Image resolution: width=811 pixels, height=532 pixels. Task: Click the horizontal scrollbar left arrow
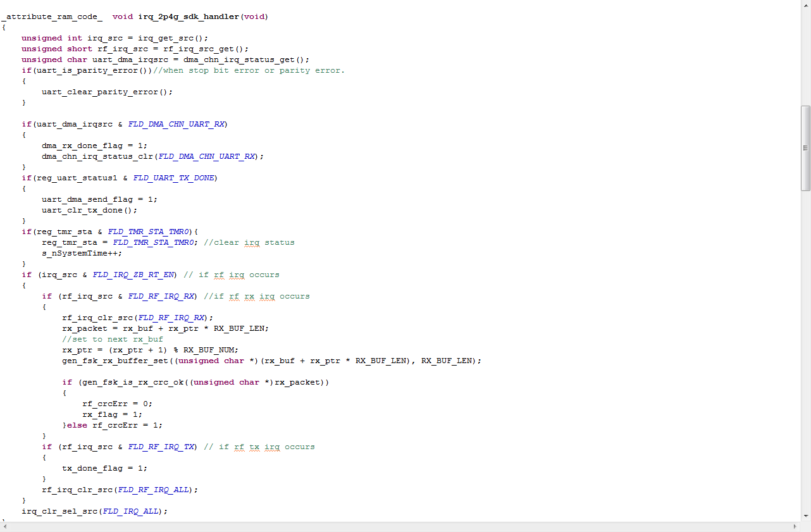(x=5, y=526)
